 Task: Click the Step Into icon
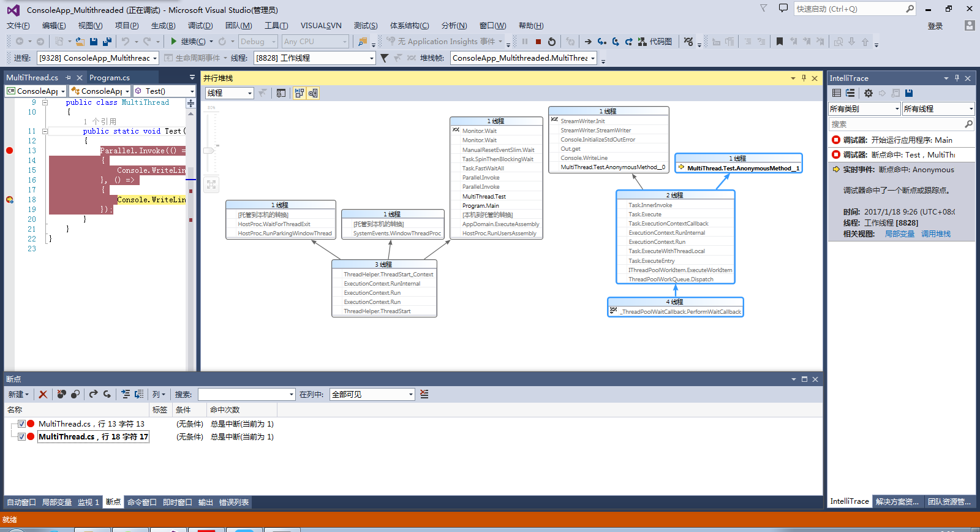pyautogui.click(x=602, y=42)
